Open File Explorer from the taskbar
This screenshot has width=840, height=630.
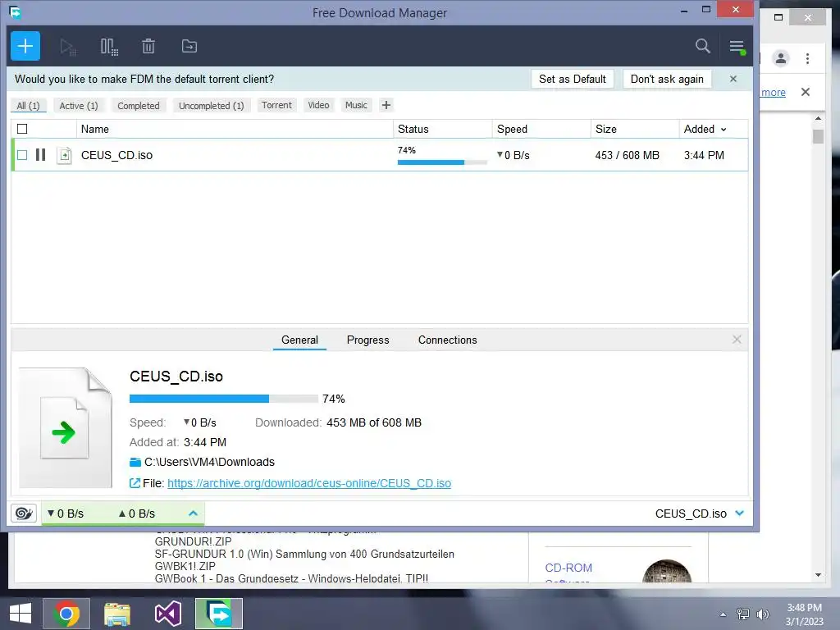coord(117,614)
